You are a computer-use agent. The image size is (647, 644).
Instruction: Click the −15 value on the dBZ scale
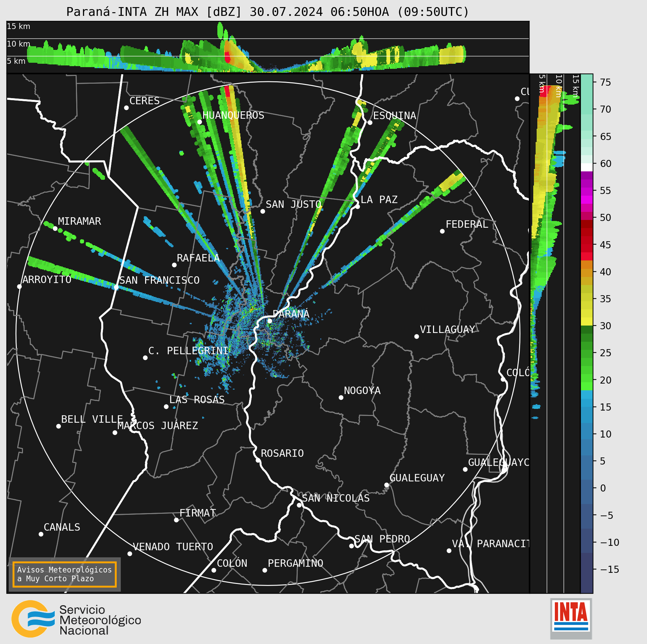[x=610, y=569]
